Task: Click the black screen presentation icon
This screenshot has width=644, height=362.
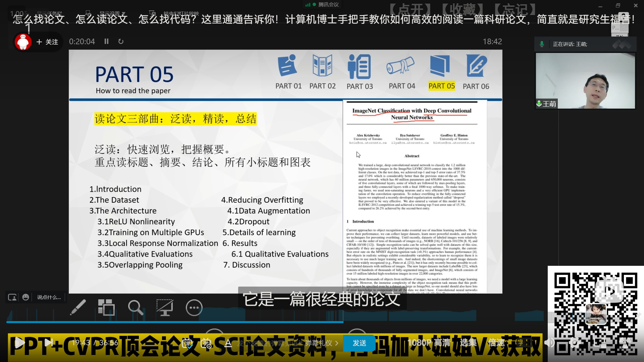Action: [165, 307]
